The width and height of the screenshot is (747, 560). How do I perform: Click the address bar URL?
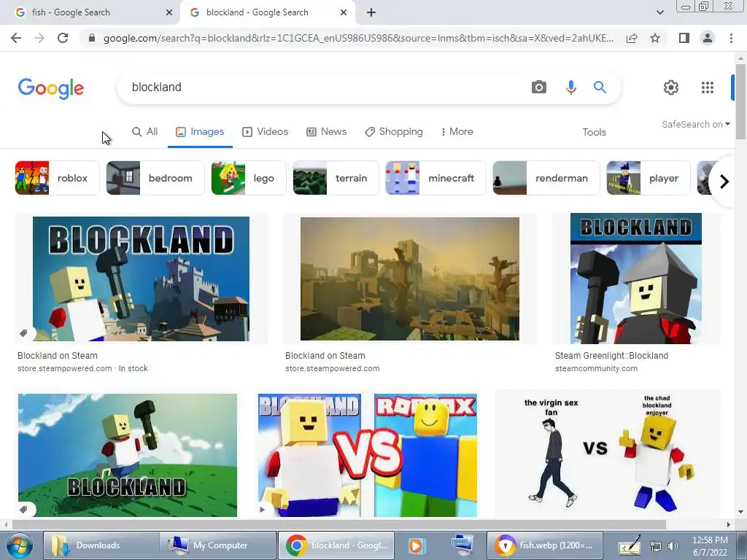point(358,38)
